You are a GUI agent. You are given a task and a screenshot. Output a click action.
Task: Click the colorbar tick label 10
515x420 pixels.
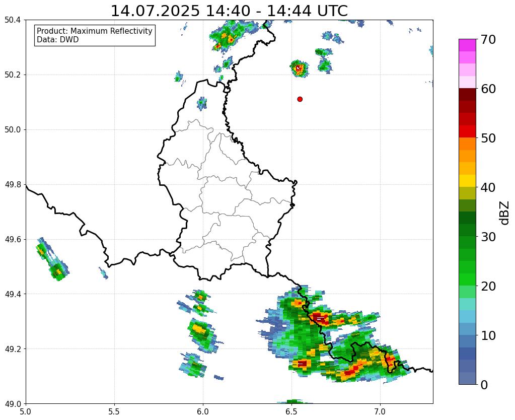(x=488, y=335)
